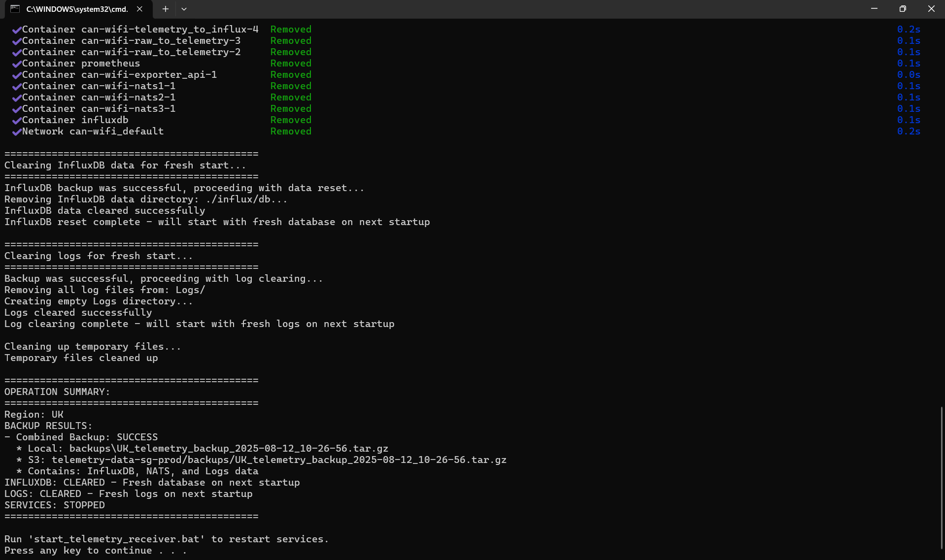Click '0.2s' timing for Network can-wifi_default
This screenshot has height=560, width=945.
(x=909, y=132)
